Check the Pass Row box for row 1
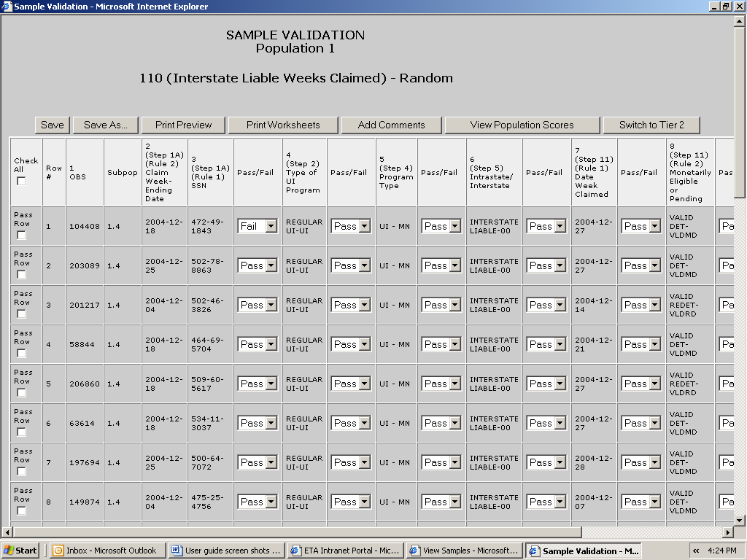Image resolution: width=747 pixels, height=560 pixels. [x=21, y=236]
